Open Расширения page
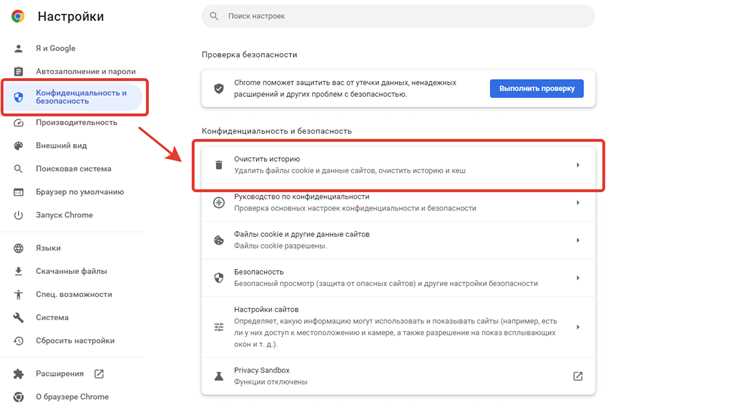The image size is (750, 411). (x=60, y=374)
